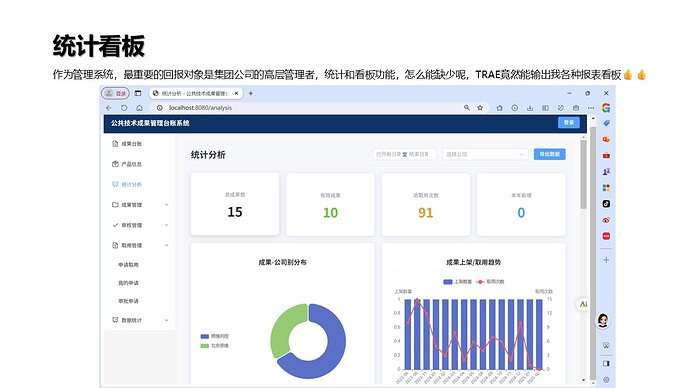The image size is (690, 388).
Task: Open the downloads icon in the browser toolbar
Action: click(530, 108)
